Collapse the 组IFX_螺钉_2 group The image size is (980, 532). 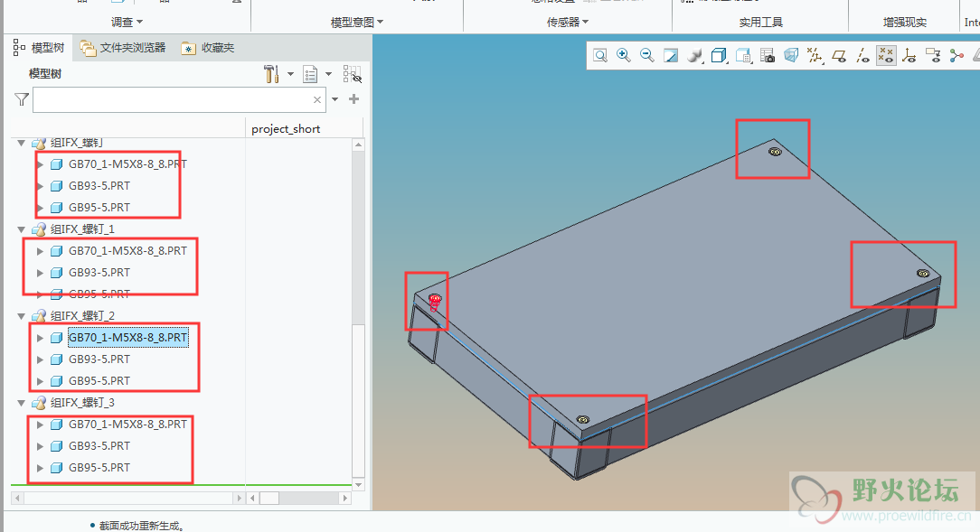(22, 316)
